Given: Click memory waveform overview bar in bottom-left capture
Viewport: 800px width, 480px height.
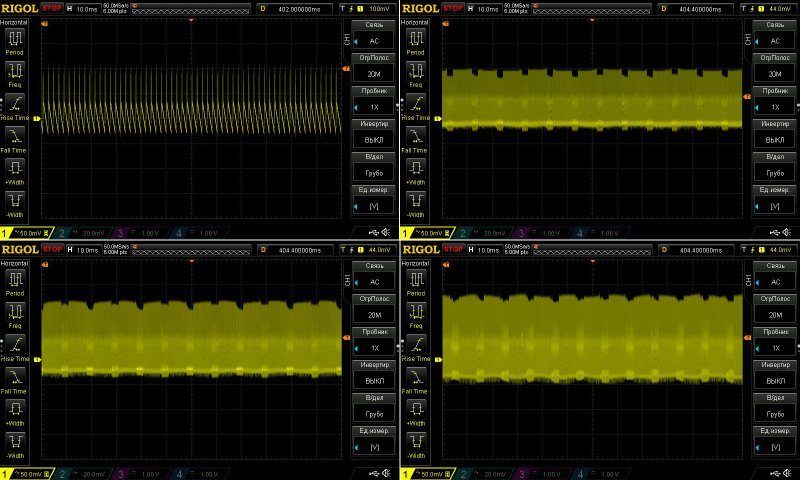Looking at the screenshot, I should 191,250.
